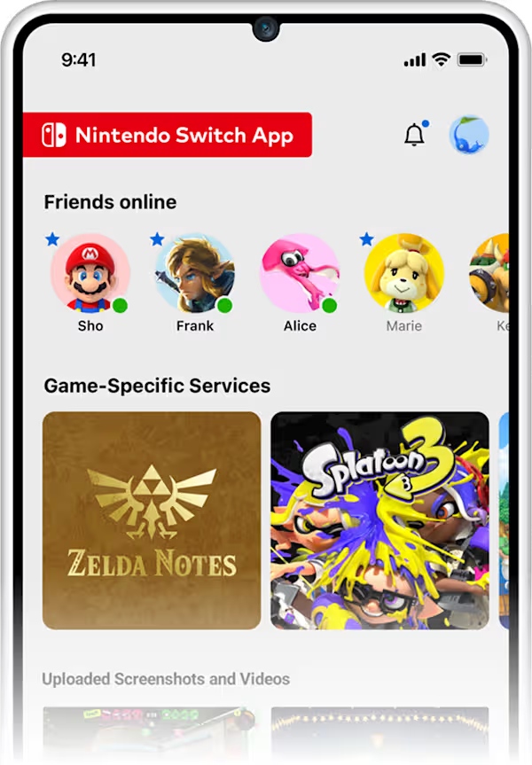Open Uploaded Screenshots and Videos section

click(166, 679)
